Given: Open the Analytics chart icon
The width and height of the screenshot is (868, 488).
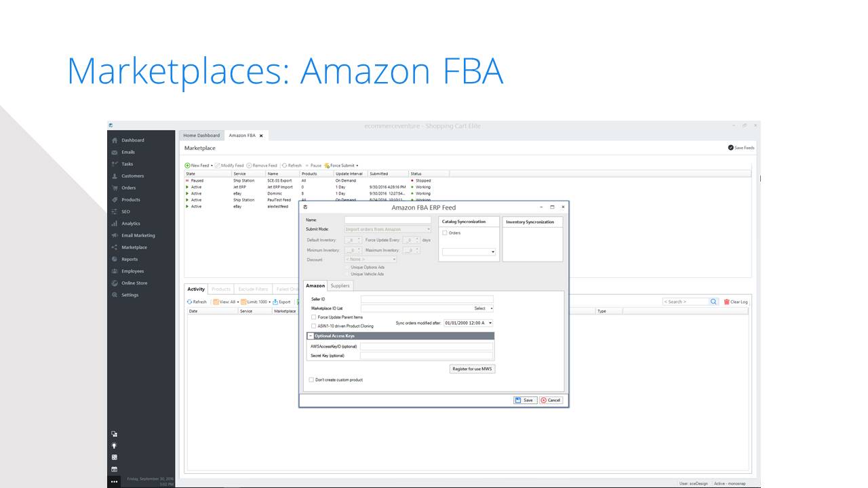Looking at the screenshot, I should 115,224.
